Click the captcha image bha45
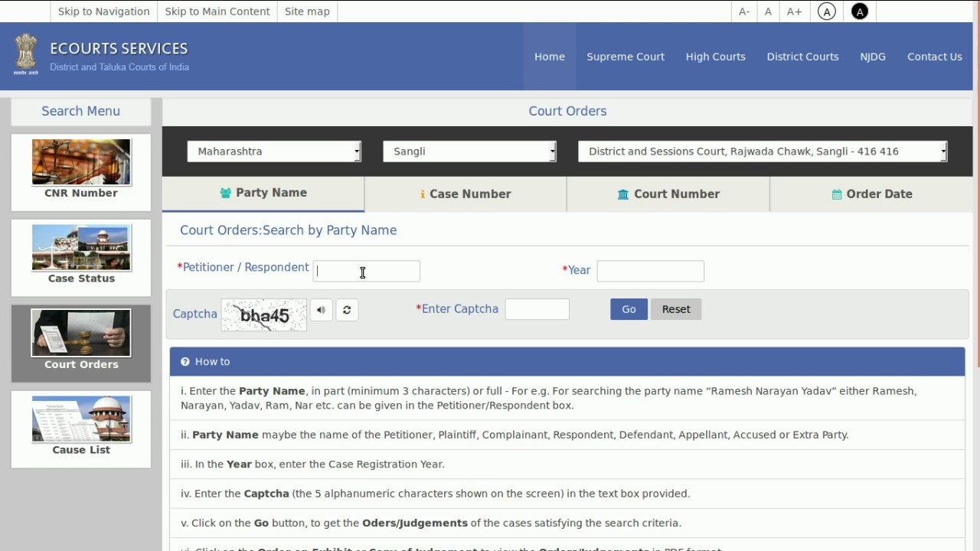The height and width of the screenshot is (551, 980). (x=264, y=315)
